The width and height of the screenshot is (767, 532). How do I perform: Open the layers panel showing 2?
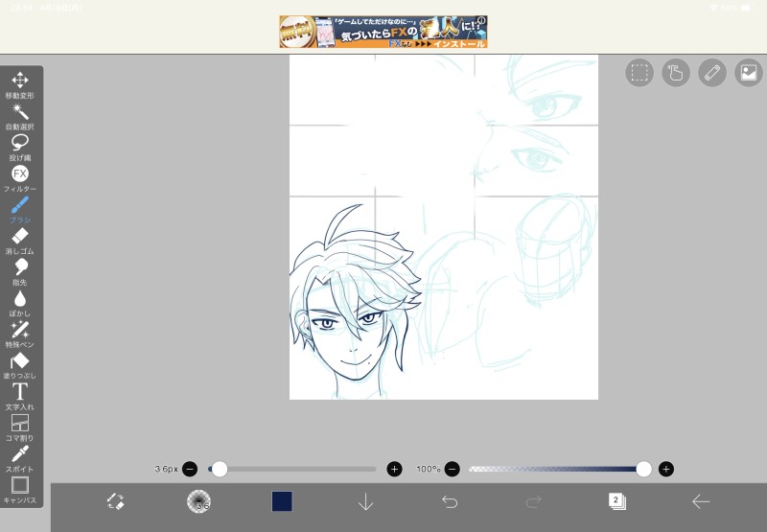(616, 501)
